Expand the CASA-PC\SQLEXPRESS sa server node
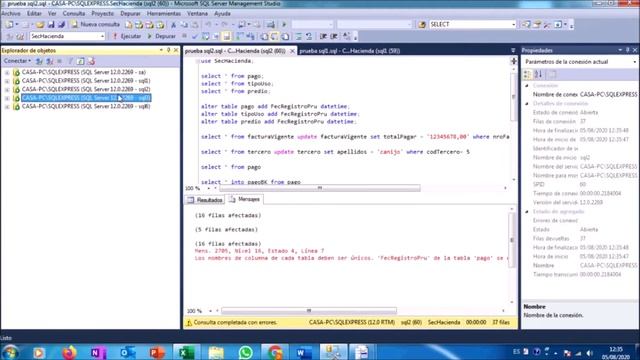 (x=7, y=72)
